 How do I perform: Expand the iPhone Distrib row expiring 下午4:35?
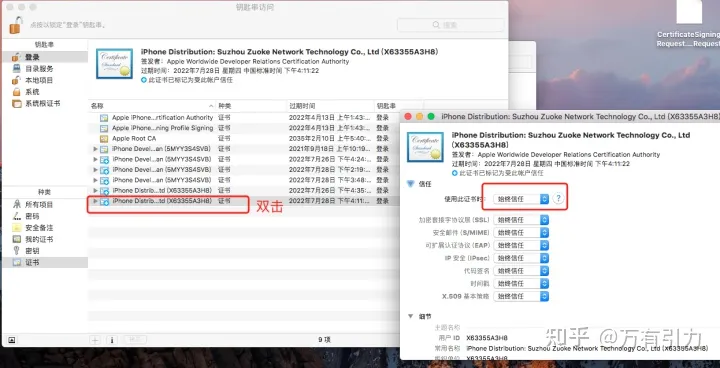(x=96, y=191)
